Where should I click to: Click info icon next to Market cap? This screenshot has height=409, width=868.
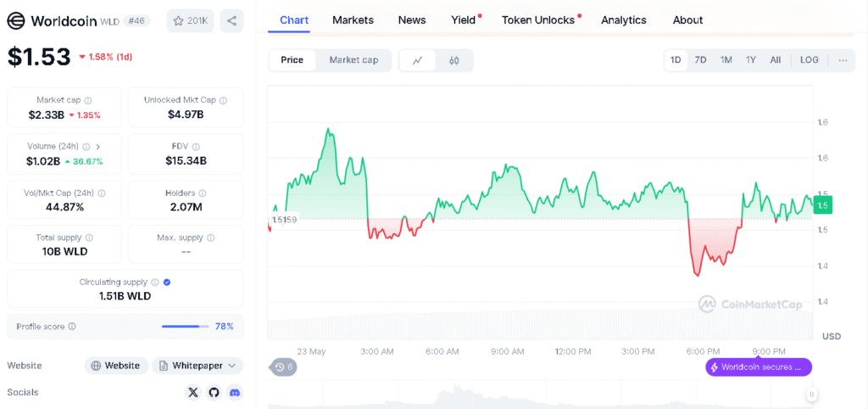pyautogui.click(x=88, y=100)
